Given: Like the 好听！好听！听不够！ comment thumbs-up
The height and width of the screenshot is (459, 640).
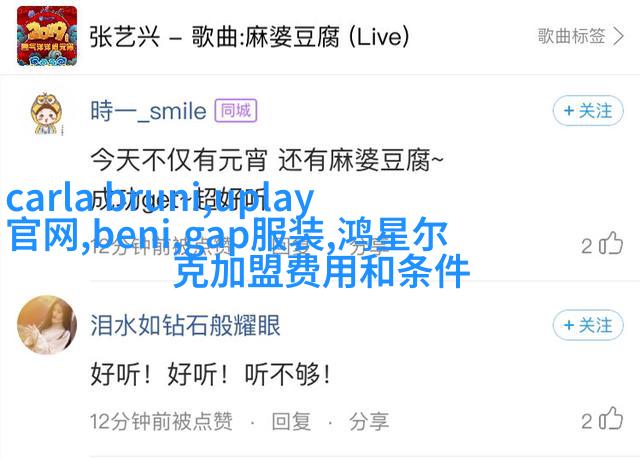Looking at the screenshot, I should [x=611, y=419].
